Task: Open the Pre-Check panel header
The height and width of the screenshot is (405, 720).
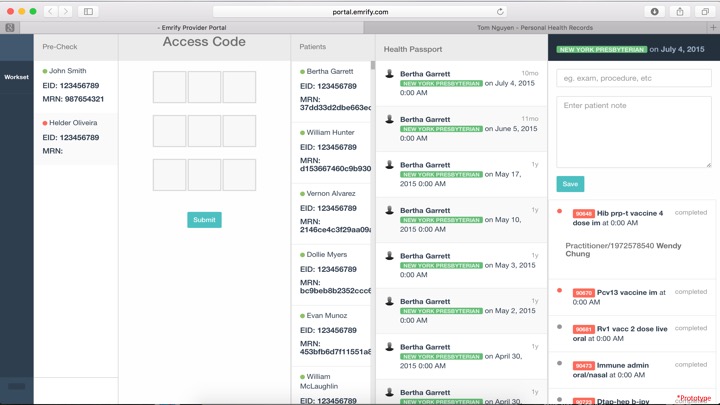Action: tap(76, 47)
